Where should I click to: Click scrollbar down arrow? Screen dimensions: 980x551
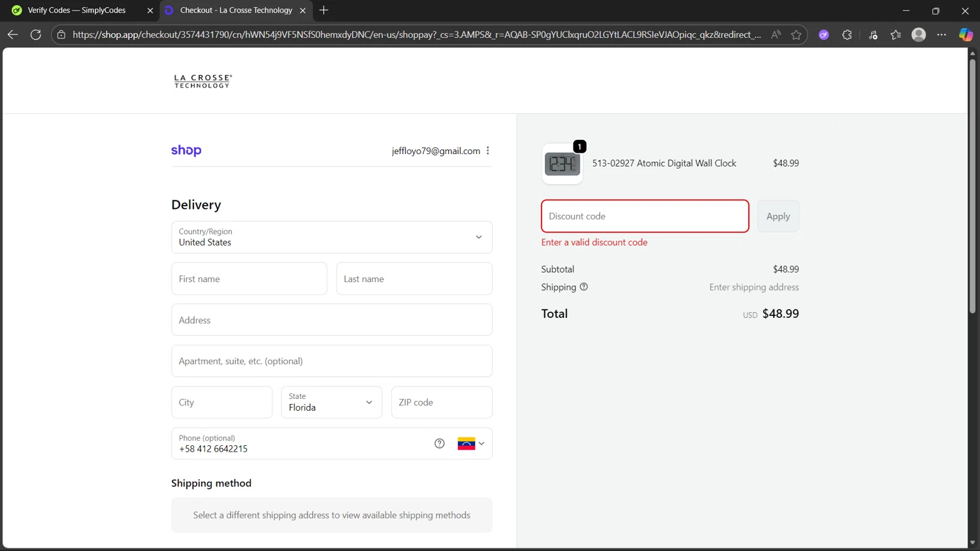(x=972, y=543)
